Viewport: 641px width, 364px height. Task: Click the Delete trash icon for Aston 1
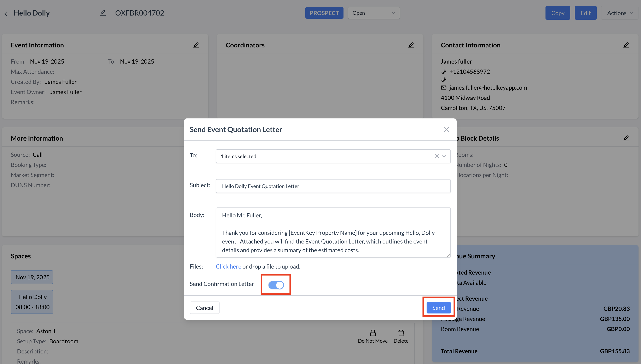pos(401,333)
